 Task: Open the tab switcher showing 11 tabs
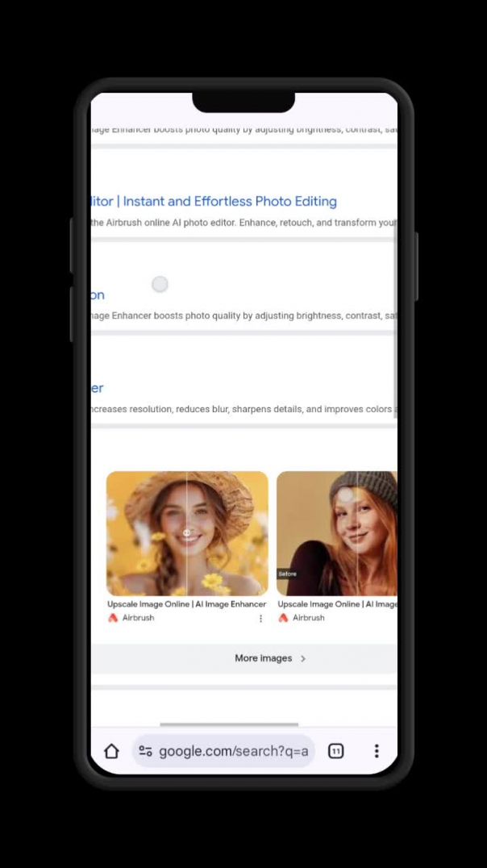coord(335,752)
